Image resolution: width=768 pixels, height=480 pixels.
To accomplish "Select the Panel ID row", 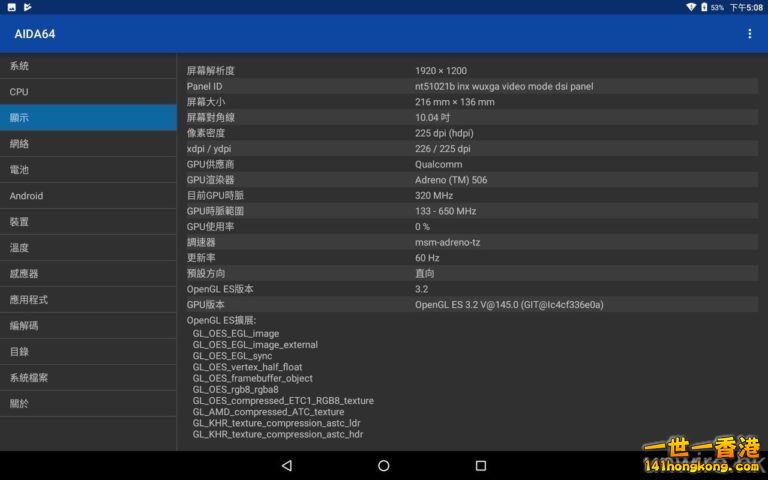I will click(472, 86).
